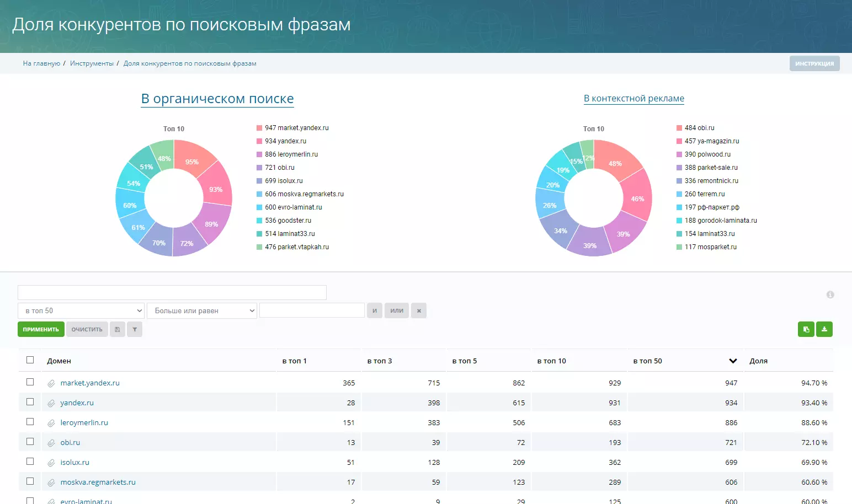The width and height of the screenshot is (852, 504).
Task: Switch to 'В контекстной рекламе' section
Action: [634, 98]
